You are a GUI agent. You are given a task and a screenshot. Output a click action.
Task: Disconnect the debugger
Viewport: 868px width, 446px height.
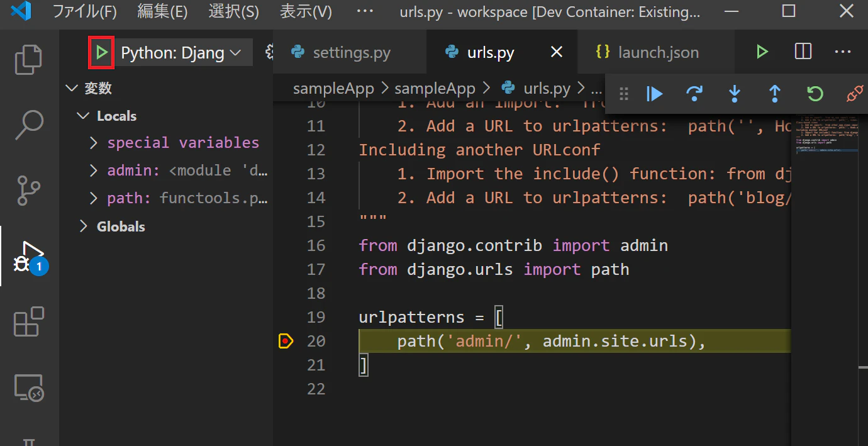855,94
